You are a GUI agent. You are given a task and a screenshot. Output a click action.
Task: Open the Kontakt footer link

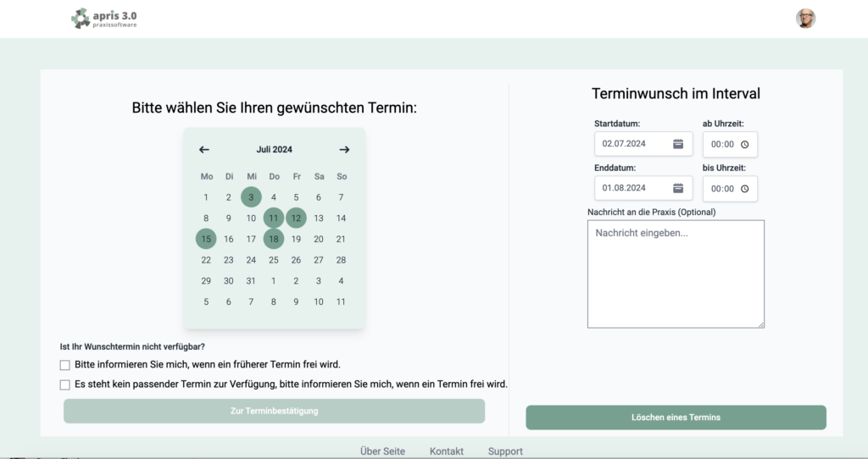[x=447, y=451]
